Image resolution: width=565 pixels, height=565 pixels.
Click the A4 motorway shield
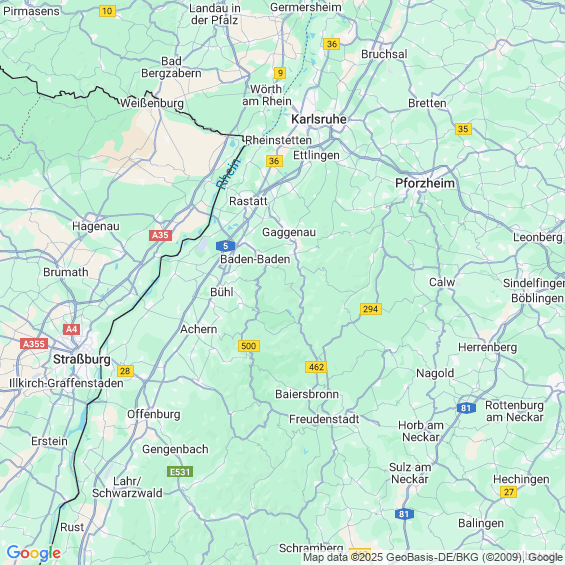point(71,329)
